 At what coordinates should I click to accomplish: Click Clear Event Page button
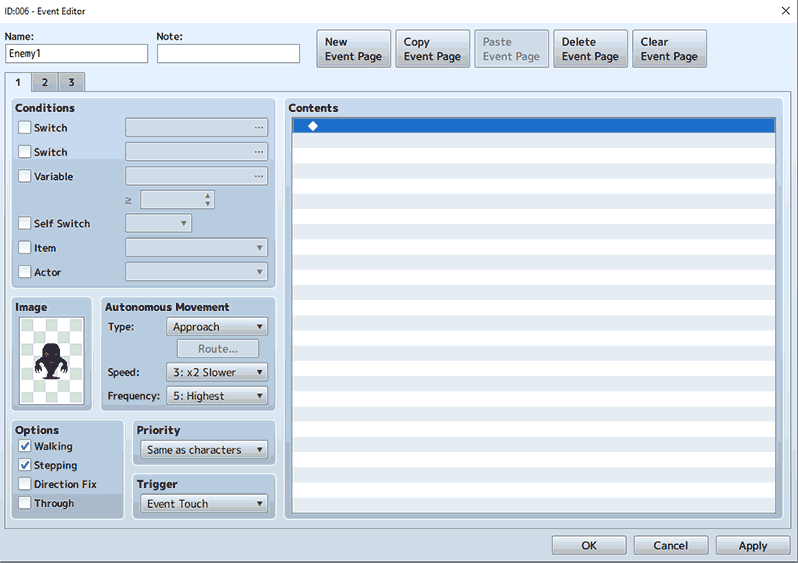tap(669, 49)
